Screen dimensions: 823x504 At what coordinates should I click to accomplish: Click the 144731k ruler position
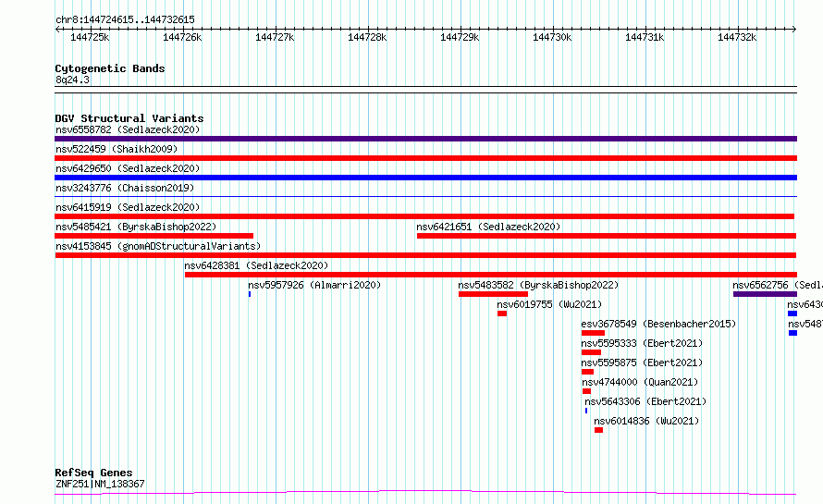644,37
